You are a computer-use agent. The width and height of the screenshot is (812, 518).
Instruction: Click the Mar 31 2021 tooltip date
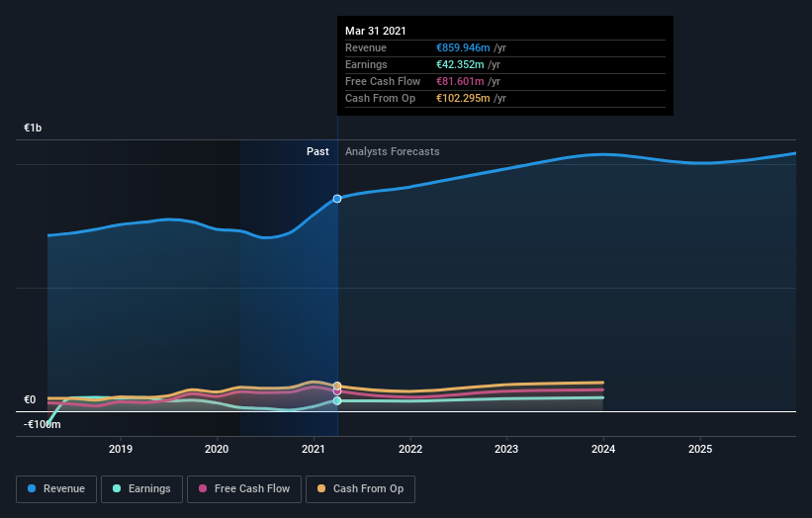point(376,31)
